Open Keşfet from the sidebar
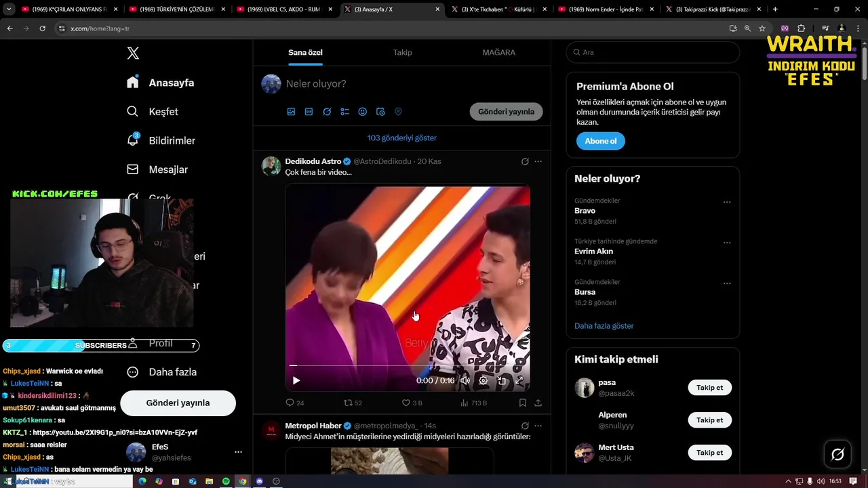 (153, 111)
